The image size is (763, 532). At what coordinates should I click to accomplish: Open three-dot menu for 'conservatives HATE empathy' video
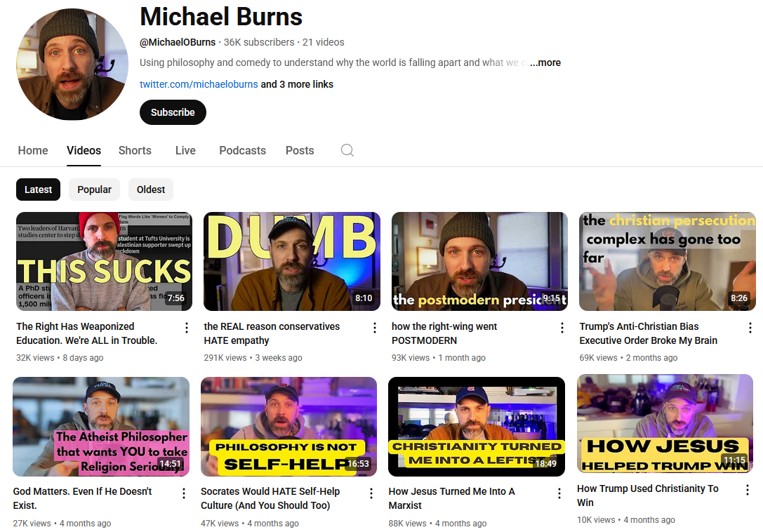click(375, 328)
